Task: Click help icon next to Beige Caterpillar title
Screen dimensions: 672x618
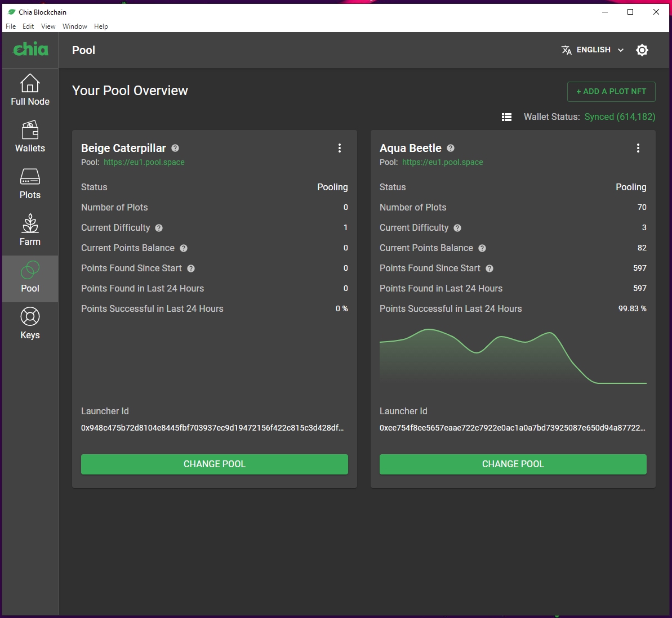Action: (x=175, y=148)
